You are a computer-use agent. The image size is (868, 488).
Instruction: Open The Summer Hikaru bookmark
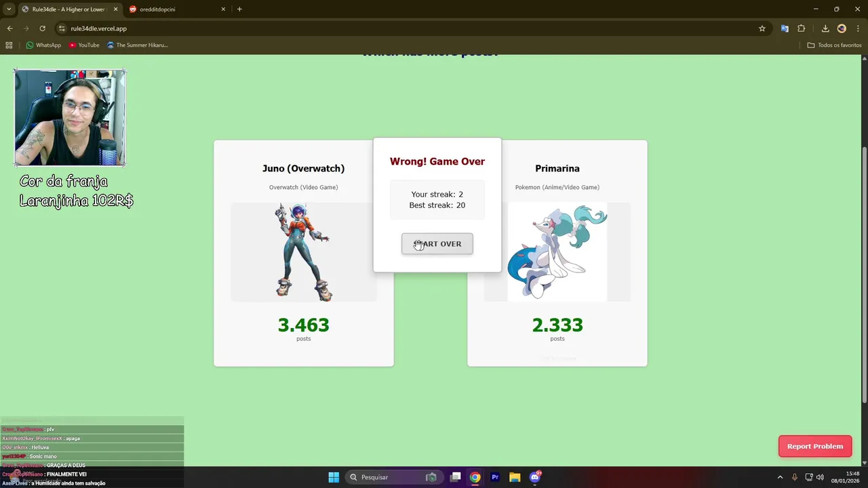tap(138, 45)
